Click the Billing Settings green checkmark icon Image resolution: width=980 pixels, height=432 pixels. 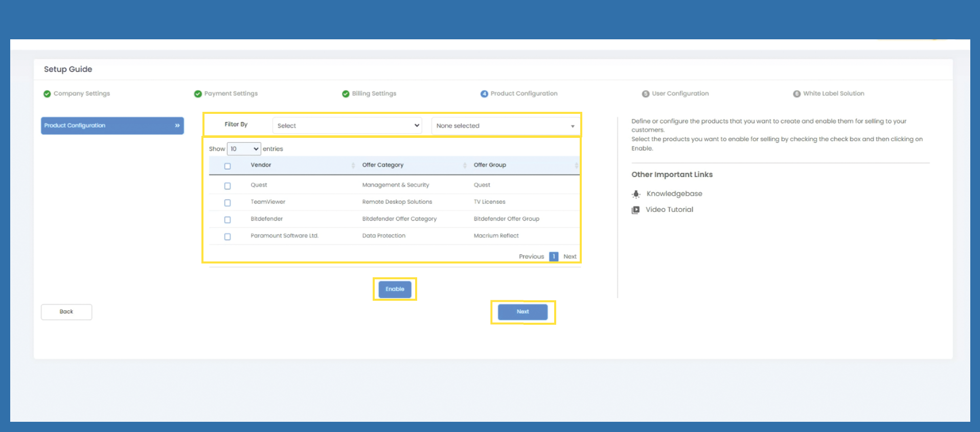coord(346,94)
